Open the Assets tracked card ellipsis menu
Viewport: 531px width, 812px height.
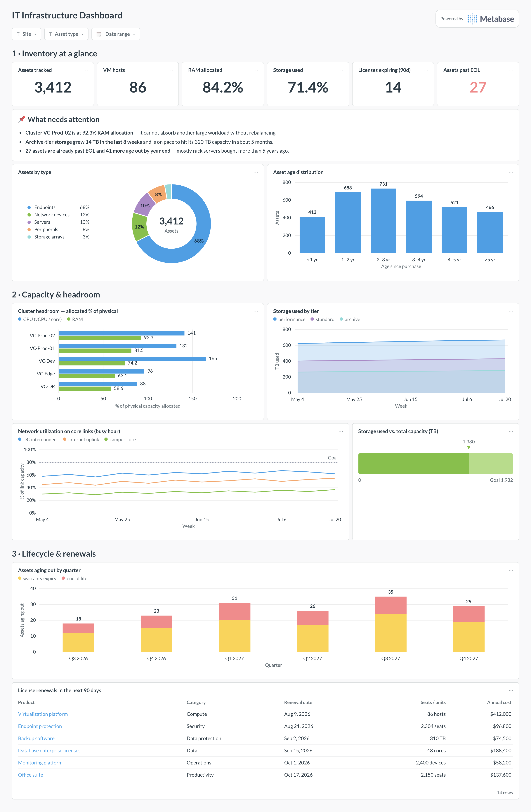pyautogui.click(x=86, y=70)
